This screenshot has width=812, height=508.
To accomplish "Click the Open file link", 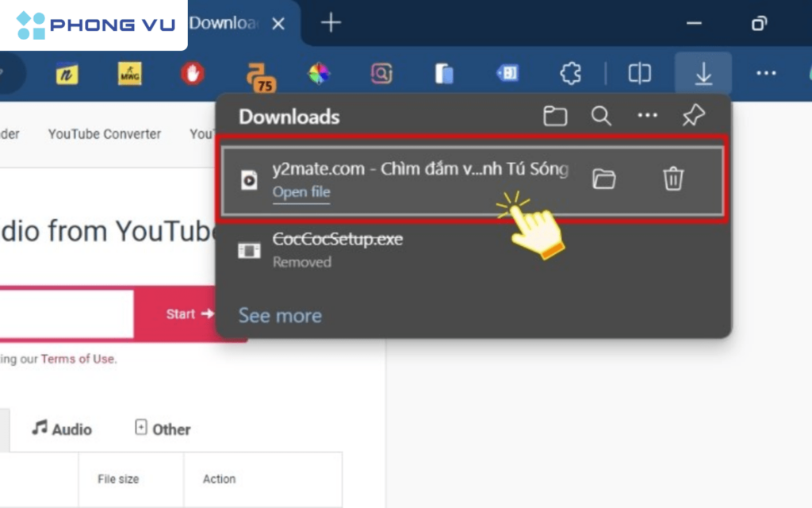I will pyautogui.click(x=301, y=192).
